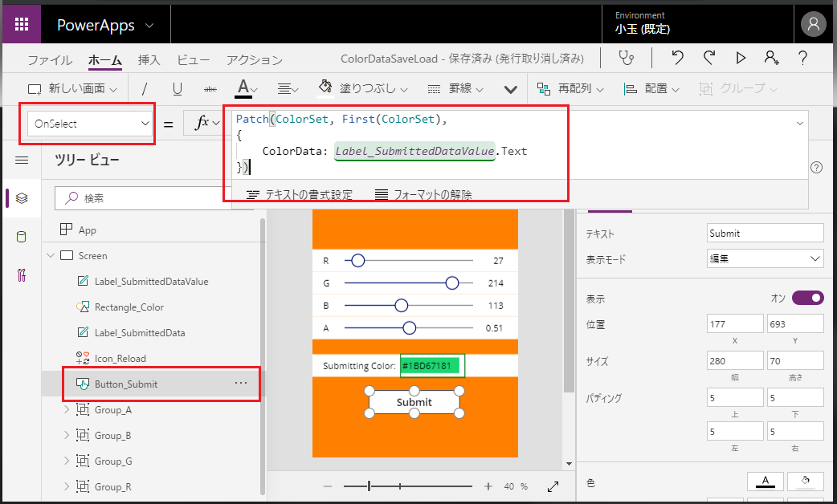
Task: Apply underline formatting
Action: [178, 88]
